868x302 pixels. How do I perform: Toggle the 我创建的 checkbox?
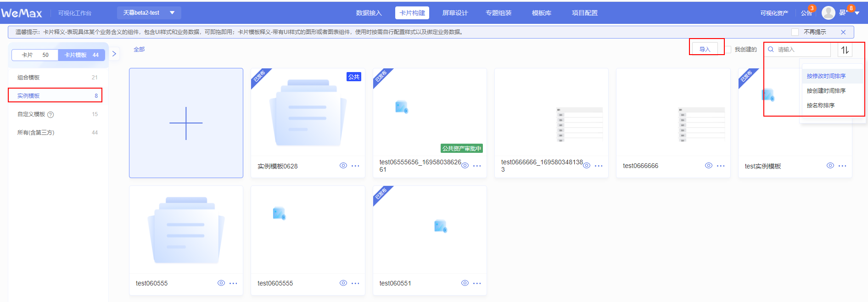pyautogui.click(x=728, y=50)
